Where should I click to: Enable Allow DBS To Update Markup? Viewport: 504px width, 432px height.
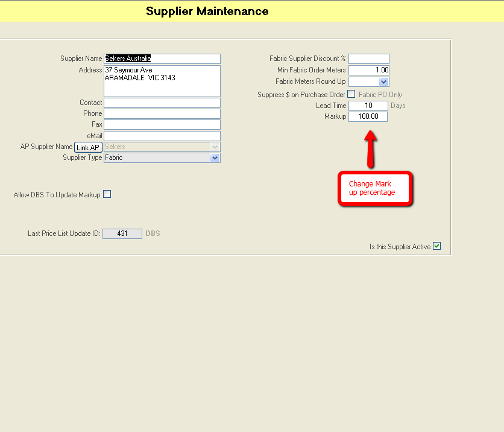tap(107, 194)
